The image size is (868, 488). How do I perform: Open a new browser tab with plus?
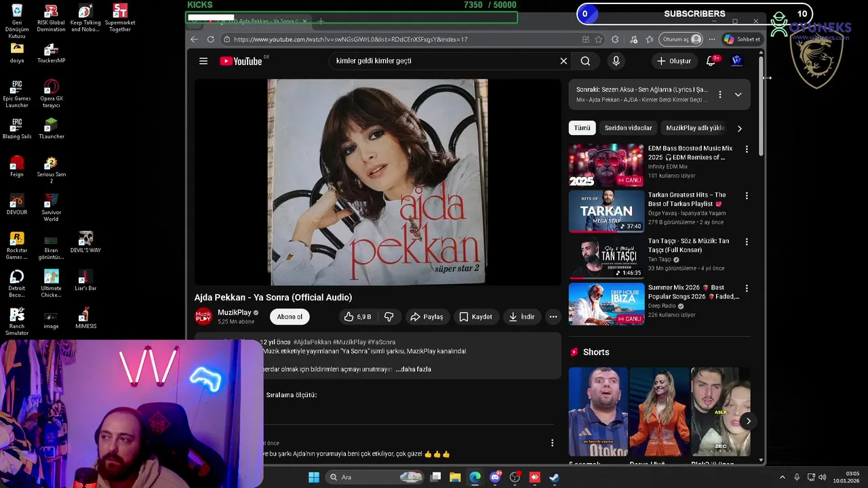coord(321,21)
